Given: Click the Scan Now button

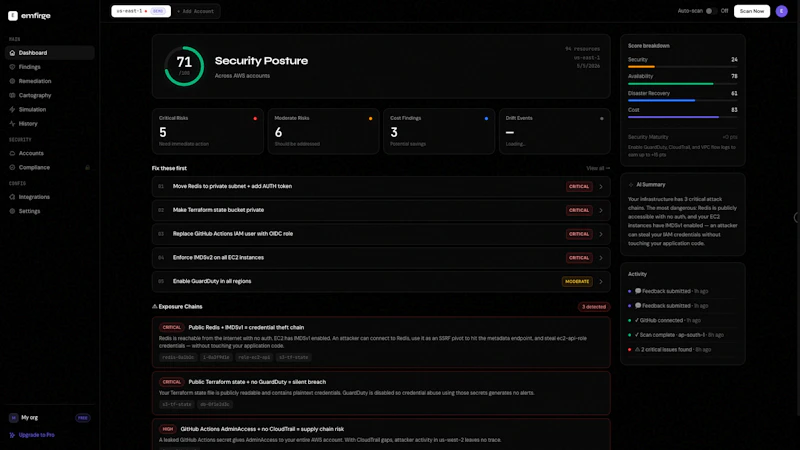Looking at the screenshot, I should coord(752,11).
